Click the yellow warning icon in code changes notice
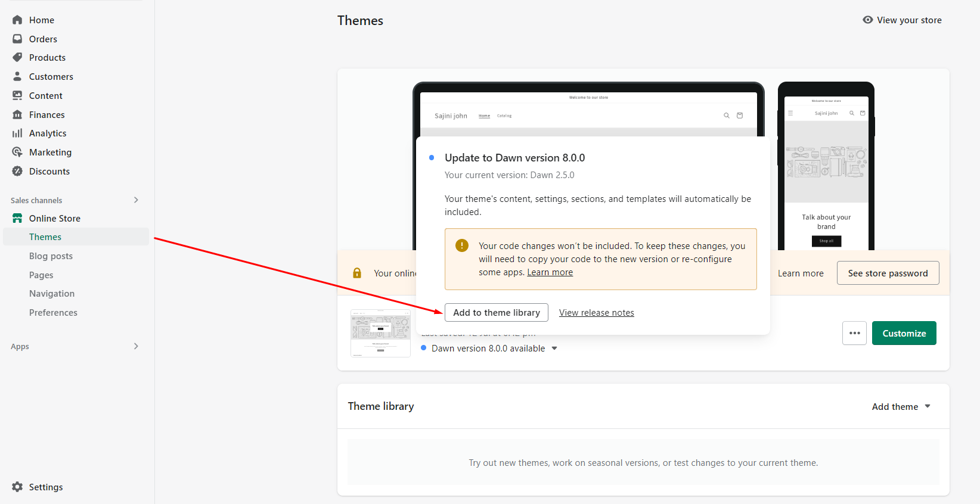Viewport: 980px width, 504px height. [462, 245]
